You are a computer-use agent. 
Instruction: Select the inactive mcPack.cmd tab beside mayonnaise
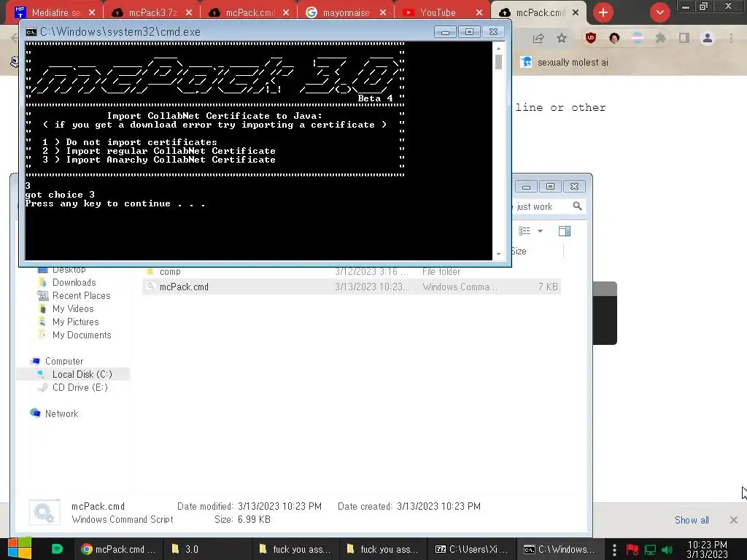click(x=249, y=12)
